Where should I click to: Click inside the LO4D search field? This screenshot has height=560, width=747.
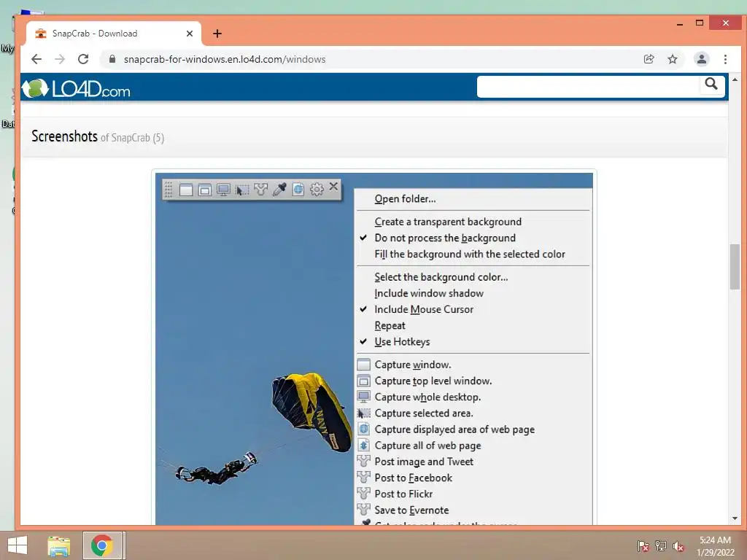589,87
